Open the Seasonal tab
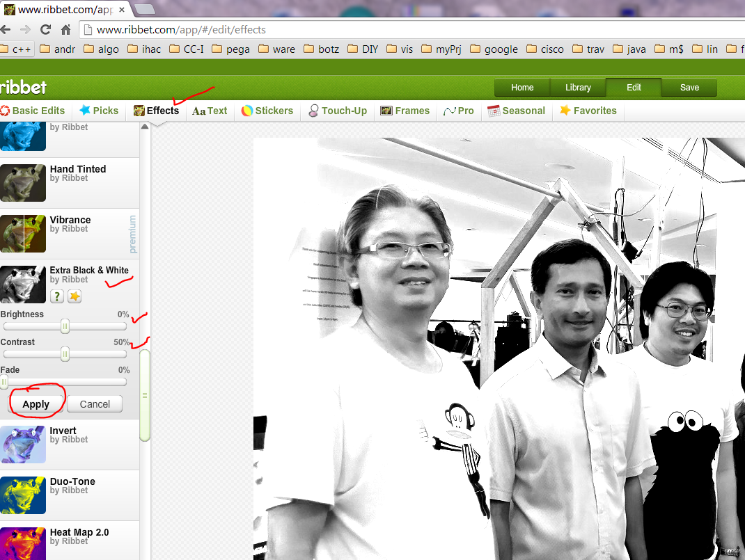Image resolution: width=745 pixels, height=560 pixels. tap(517, 111)
